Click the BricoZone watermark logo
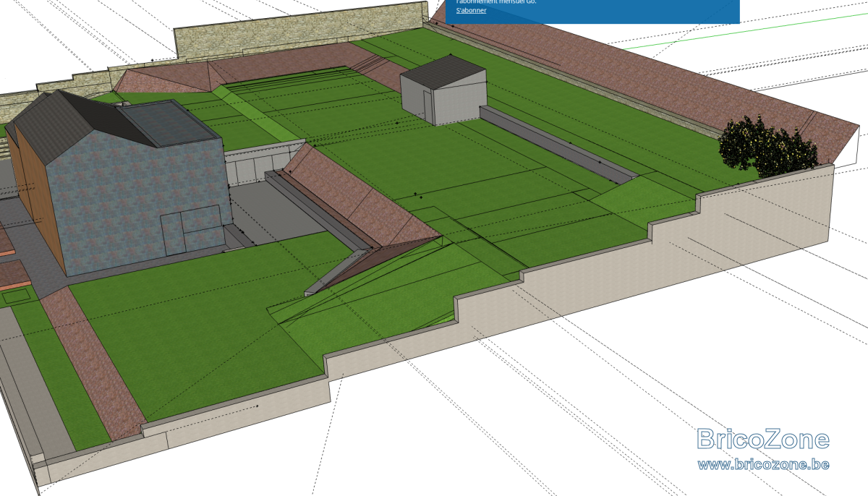 tap(763, 439)
